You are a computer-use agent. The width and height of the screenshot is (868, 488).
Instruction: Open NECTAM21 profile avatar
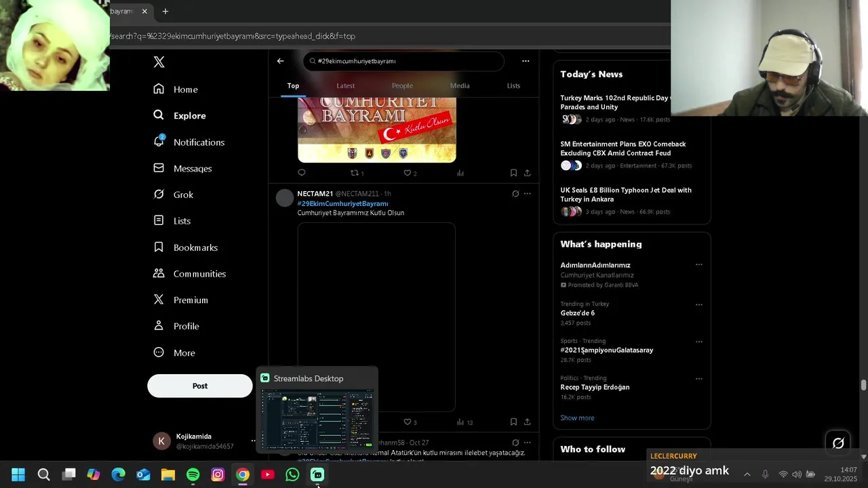[x=285, y=198]
